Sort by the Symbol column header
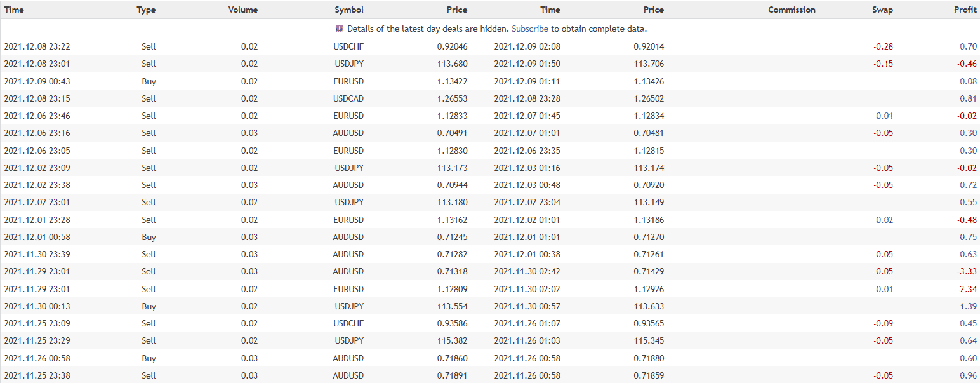This screenshot has width=980, height=383. (349, 10)
